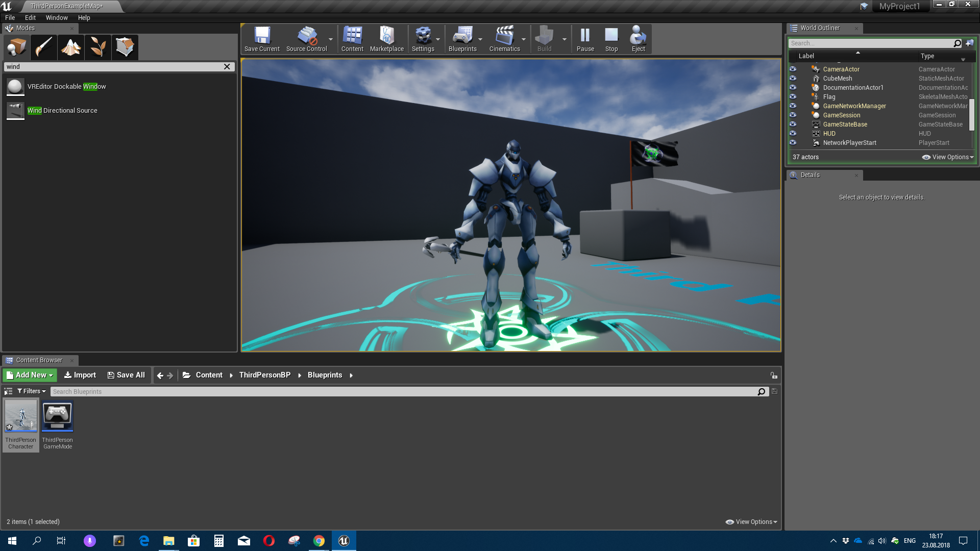Expand Cinematics dropdown arrow
Screen dimensions: 980x551
coord(524,39)
